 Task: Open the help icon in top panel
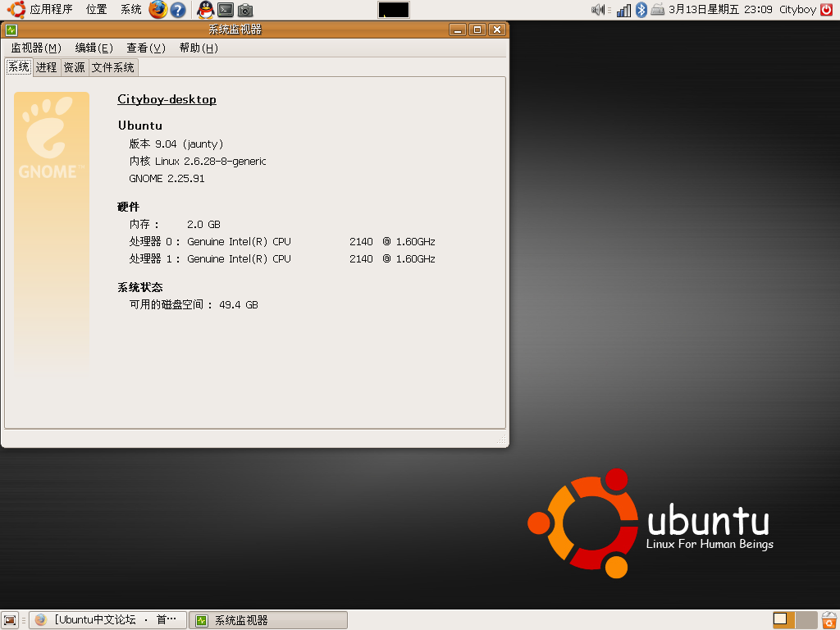click(x=178, y=10)
